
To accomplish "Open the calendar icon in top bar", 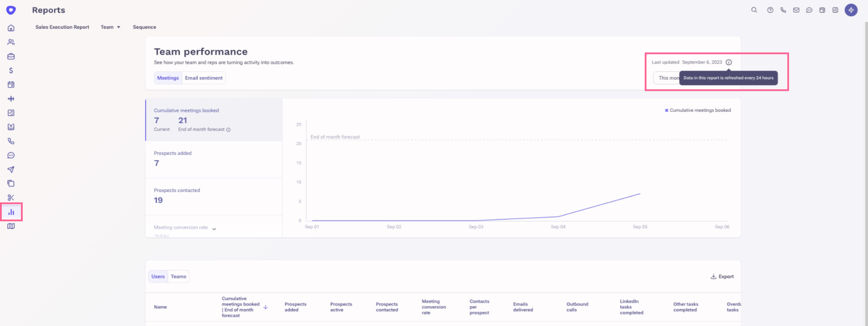I will click(x=822, y=10).
